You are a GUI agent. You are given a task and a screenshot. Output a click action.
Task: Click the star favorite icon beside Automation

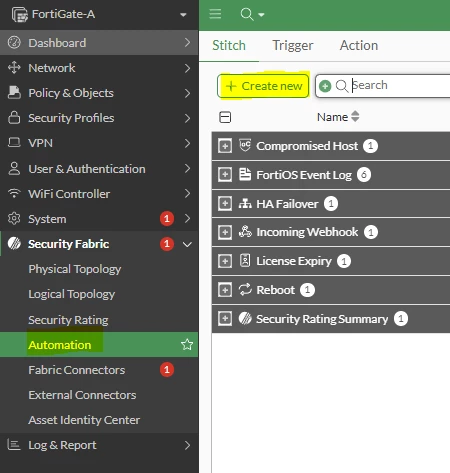(x=187, y=344)
